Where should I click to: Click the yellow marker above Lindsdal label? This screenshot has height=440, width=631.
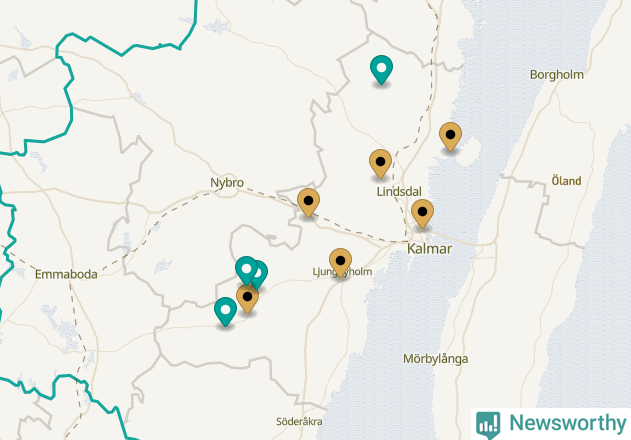click(380, 164)
